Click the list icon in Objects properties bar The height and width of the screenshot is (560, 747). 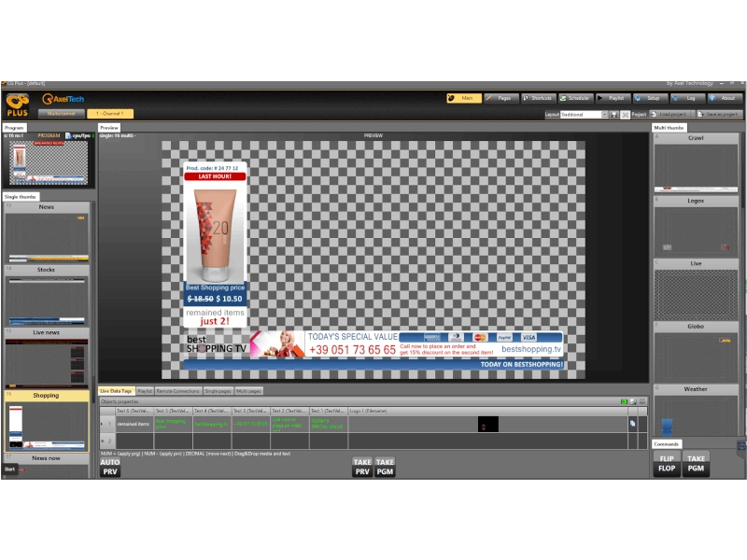click(642, 401)
